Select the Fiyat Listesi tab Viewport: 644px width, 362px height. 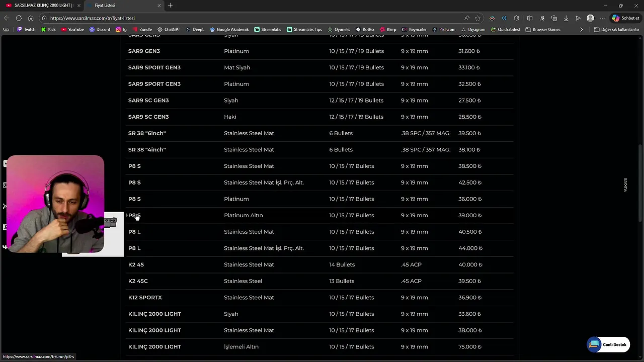(123, 6)
